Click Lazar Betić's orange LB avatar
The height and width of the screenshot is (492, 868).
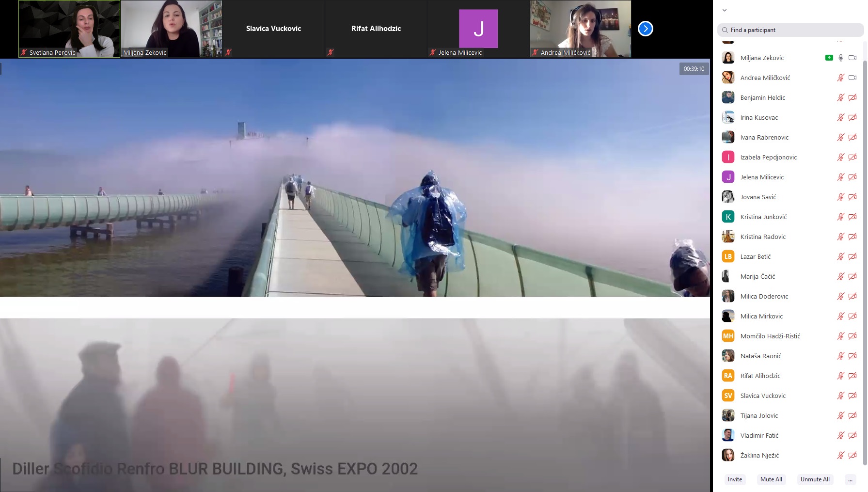[x=728, y=256]
